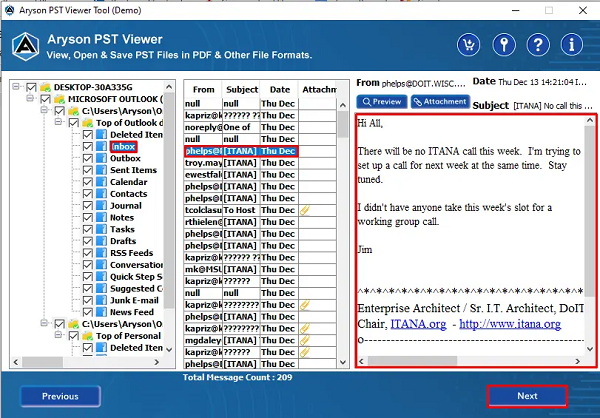Uncheck the DESKTOP-30A335G checkbox
This screenshot has width=600, height=418.
click(31, 87)
